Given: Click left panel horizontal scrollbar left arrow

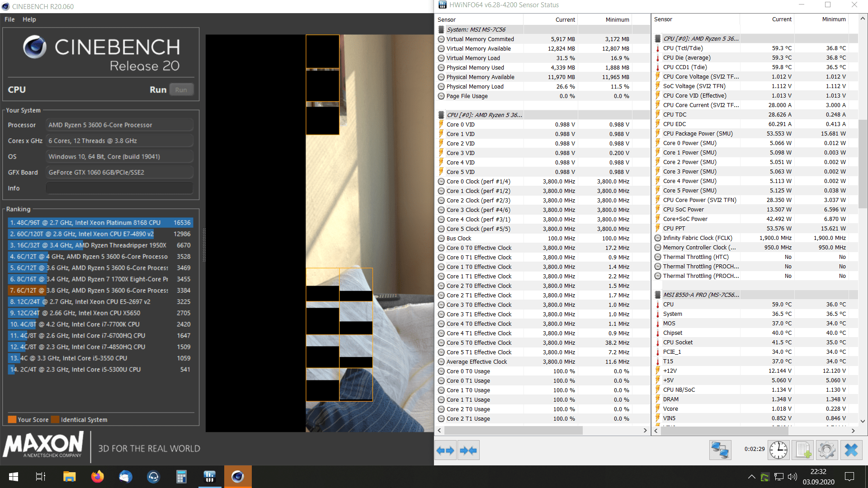Looking at the screenshot, I should [x=439, y=431].
